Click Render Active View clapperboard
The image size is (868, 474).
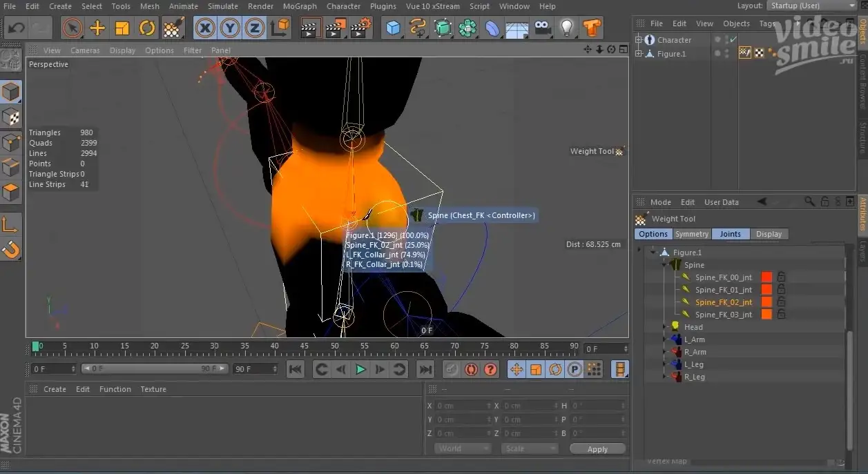point(311,28)
